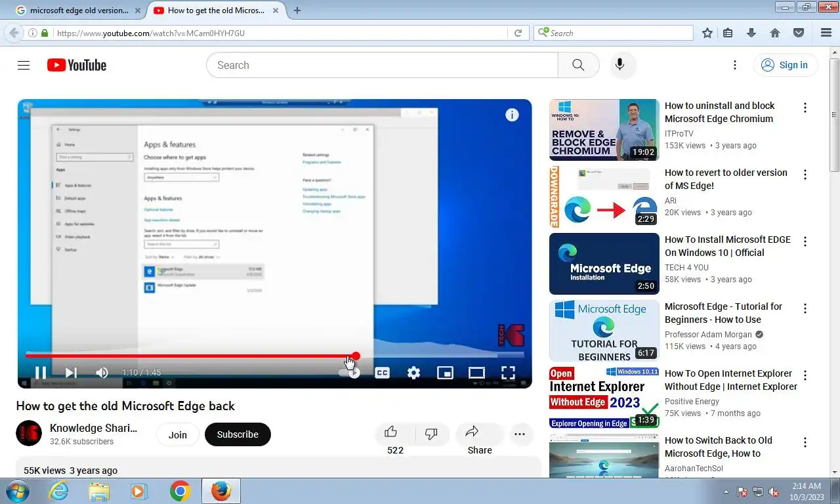Viewport: 840px width, 504px height.
Task: Click the Join button
Action: pyautogui.click(x=177, y=434)
